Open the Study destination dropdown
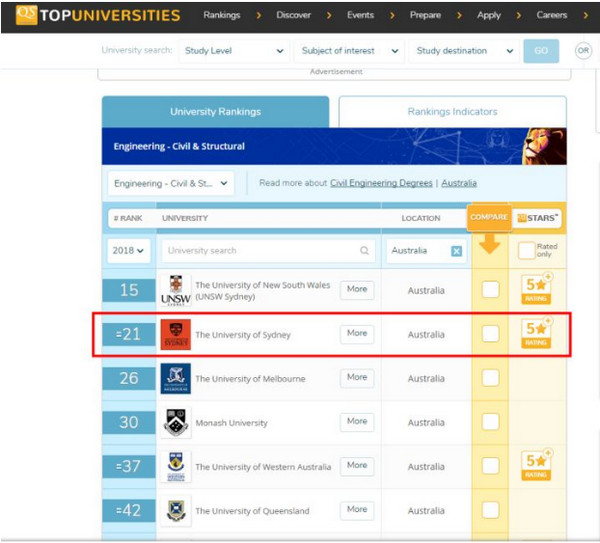The width and height of the screenshot is (600, 543). pyautogui.click(x=464, y=51)
